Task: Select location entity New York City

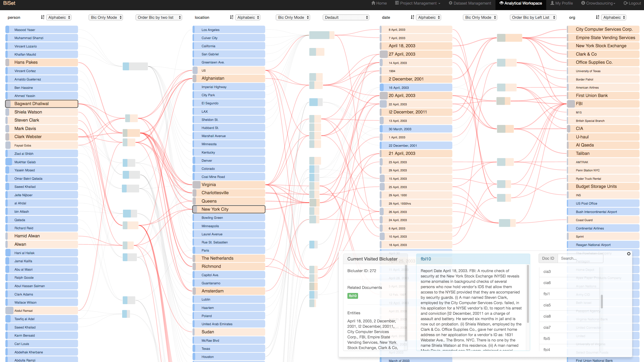Action: pos(229,209)
